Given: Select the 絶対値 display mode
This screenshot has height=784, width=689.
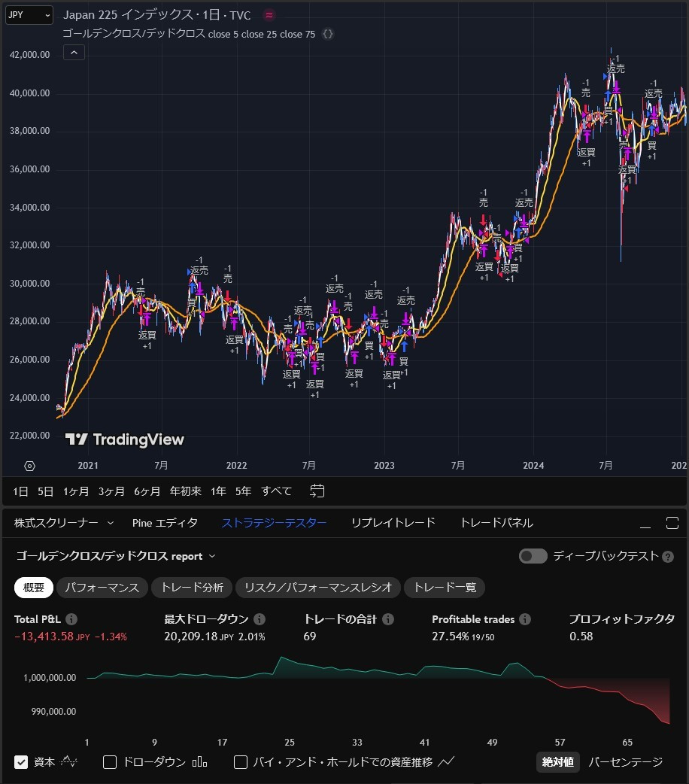Looking at the screenshot, I should click(558, 762).
